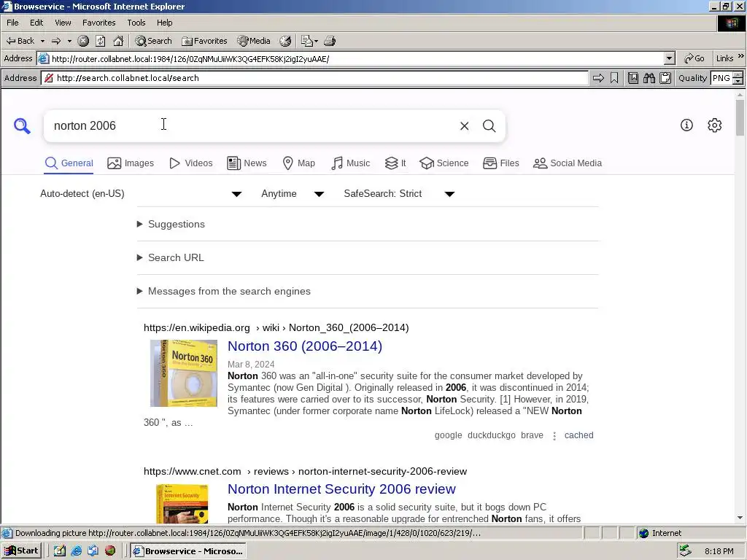The width and height of the screenshot is (747, 560).
Task: Click the Browservice URL field
Action: click(314, 78)
